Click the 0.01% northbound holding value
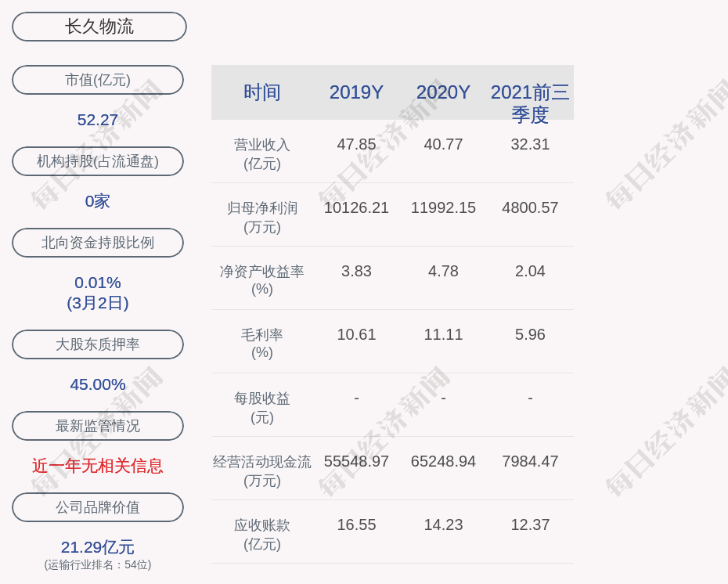Viewport: 728px width, 584px height. [x=98, y=283]
